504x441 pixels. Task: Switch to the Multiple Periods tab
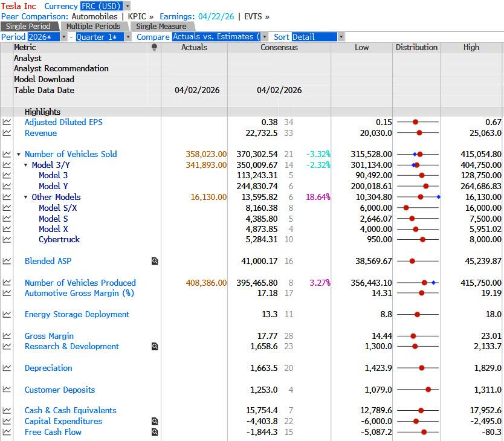pos(93,27)
